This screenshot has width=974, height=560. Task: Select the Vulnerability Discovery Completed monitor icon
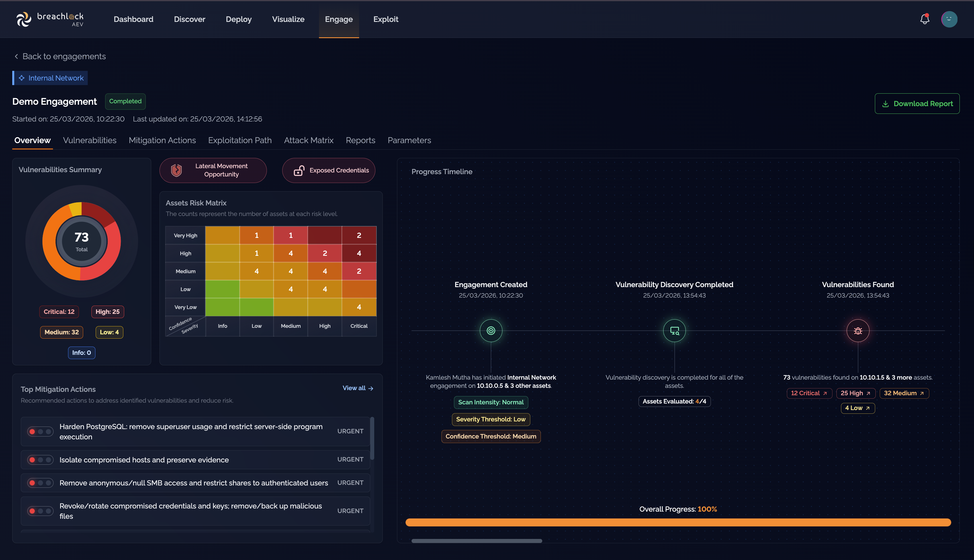(x=674, y=330)
